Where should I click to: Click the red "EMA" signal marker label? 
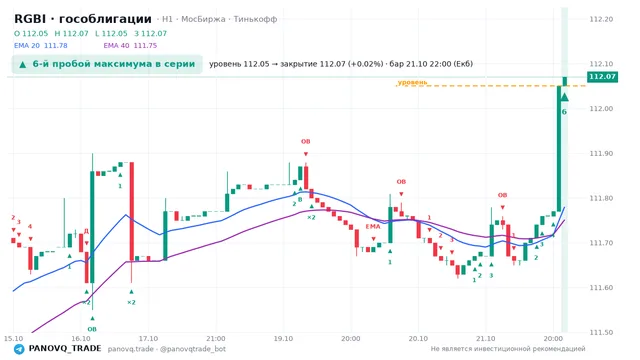coord(373,227)
